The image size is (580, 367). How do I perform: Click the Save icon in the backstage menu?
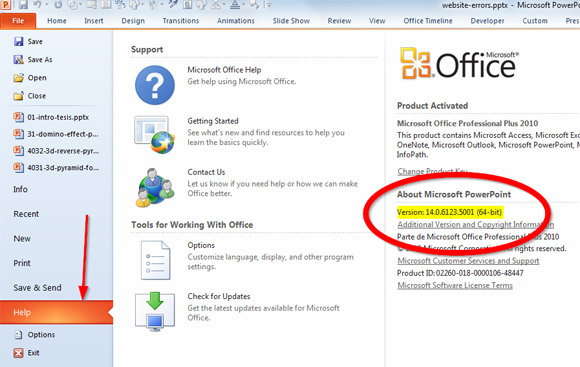pos(18,41)
